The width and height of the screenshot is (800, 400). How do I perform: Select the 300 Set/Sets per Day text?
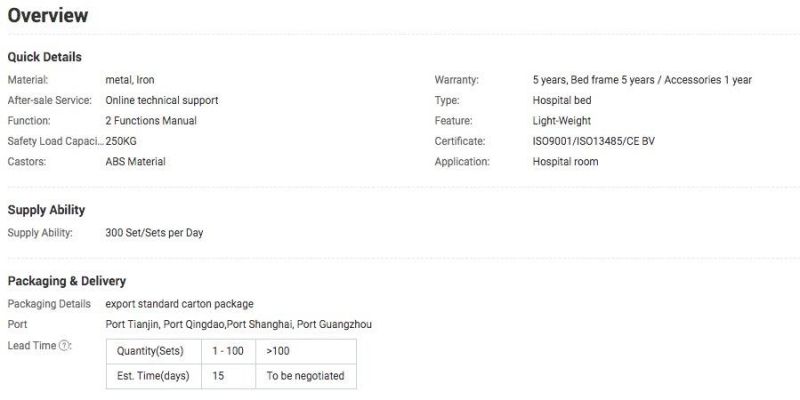click(154, 233)
